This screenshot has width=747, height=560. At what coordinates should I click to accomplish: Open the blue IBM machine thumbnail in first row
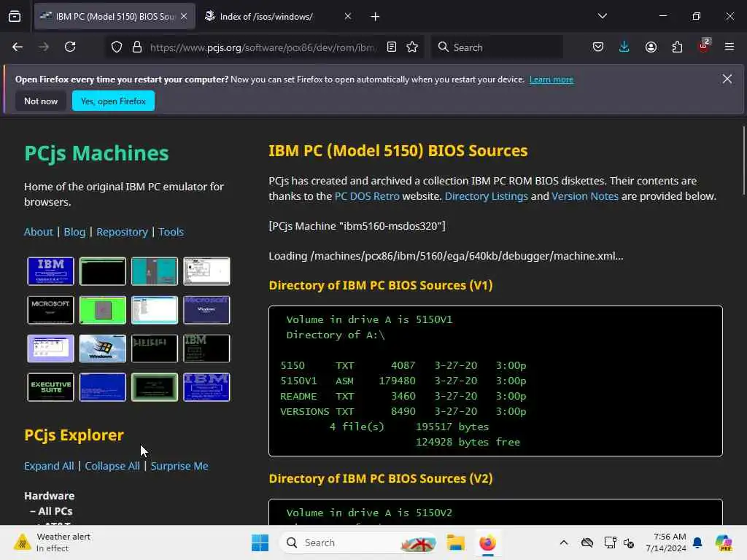50,271
